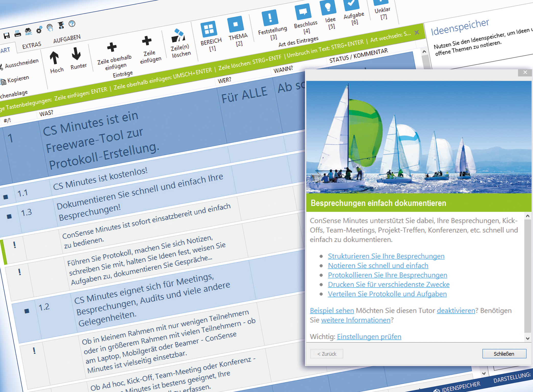Open the binoculars ABC search icon

tap(28, 32)
